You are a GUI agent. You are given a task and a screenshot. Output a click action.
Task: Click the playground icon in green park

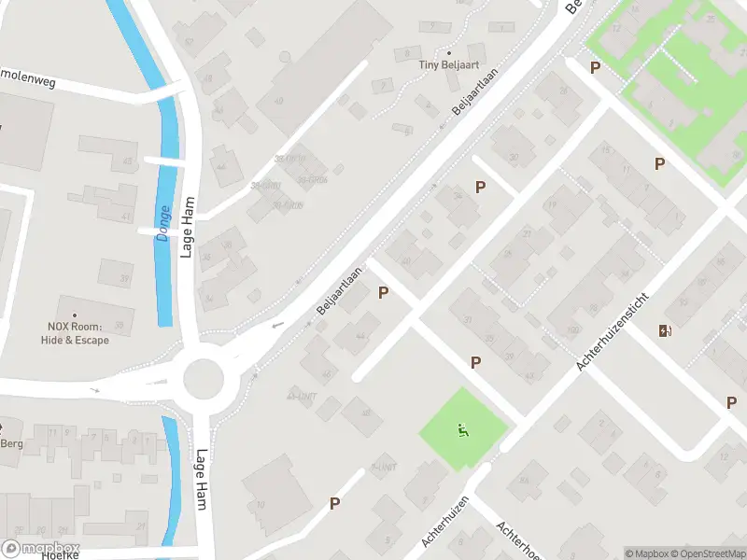[x=462, y=430]
